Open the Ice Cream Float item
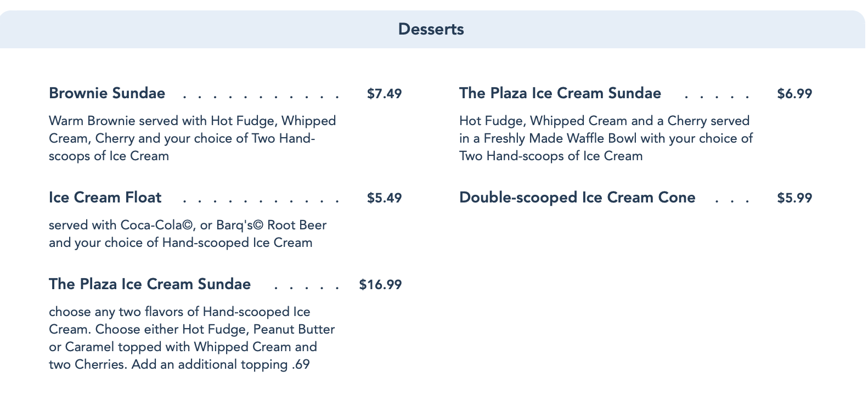This screenshot has height=417, width=868. tap(105, 198)
